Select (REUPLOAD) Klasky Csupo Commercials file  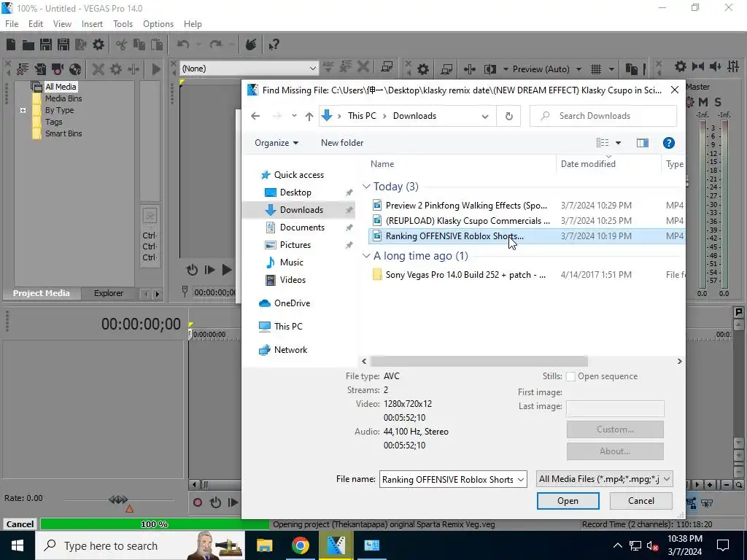pyautogui.click(x=468, y=221)
